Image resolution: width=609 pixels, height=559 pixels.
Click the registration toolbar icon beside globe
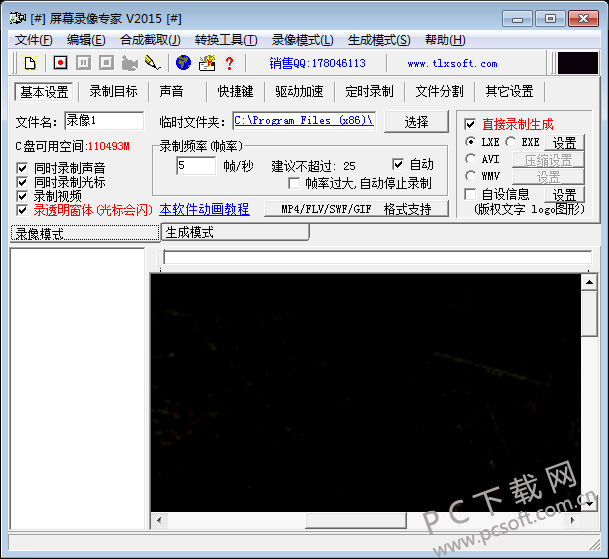point(207,63)
